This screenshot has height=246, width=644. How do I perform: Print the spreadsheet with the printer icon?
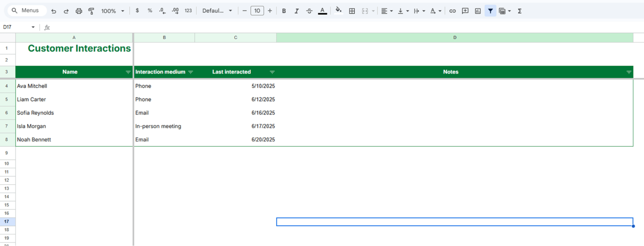coord(79,11)
